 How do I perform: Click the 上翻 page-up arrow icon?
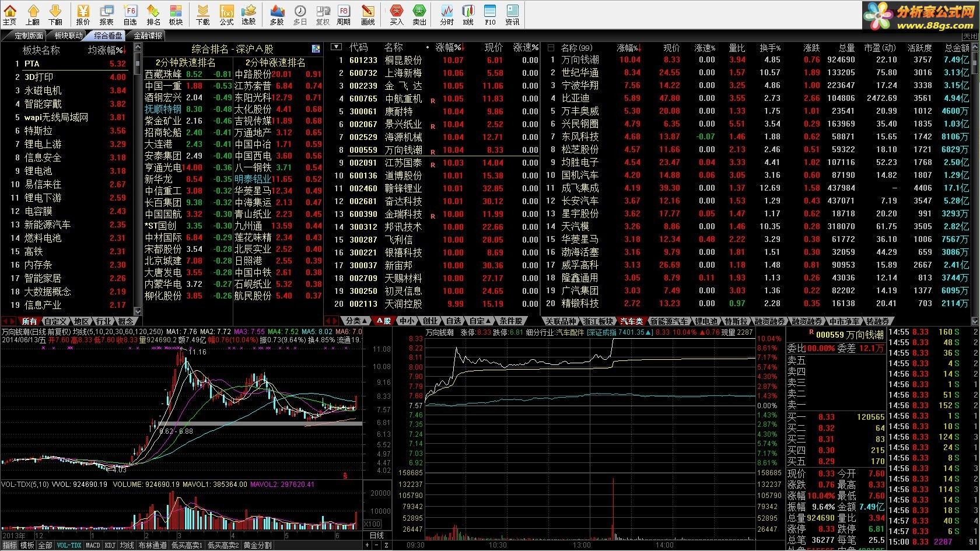[33, 15]
